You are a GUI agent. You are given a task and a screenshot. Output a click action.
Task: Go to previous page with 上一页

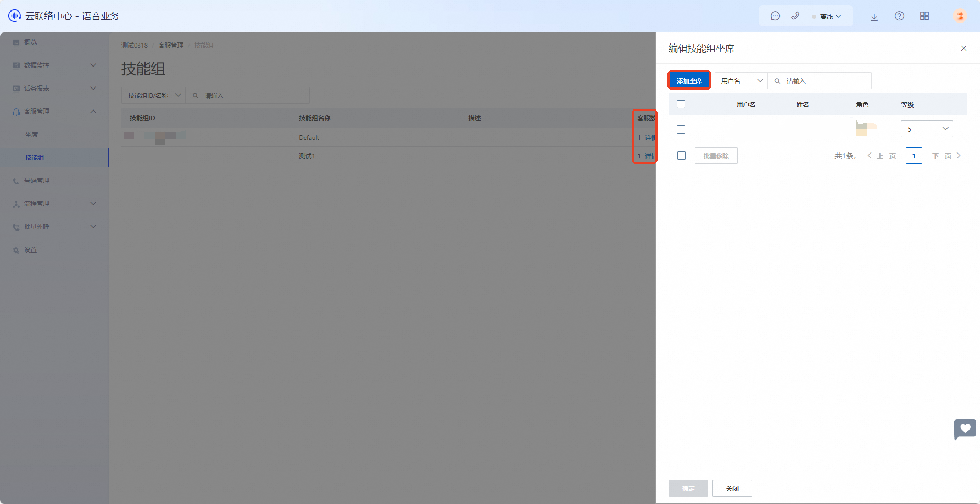882,156
